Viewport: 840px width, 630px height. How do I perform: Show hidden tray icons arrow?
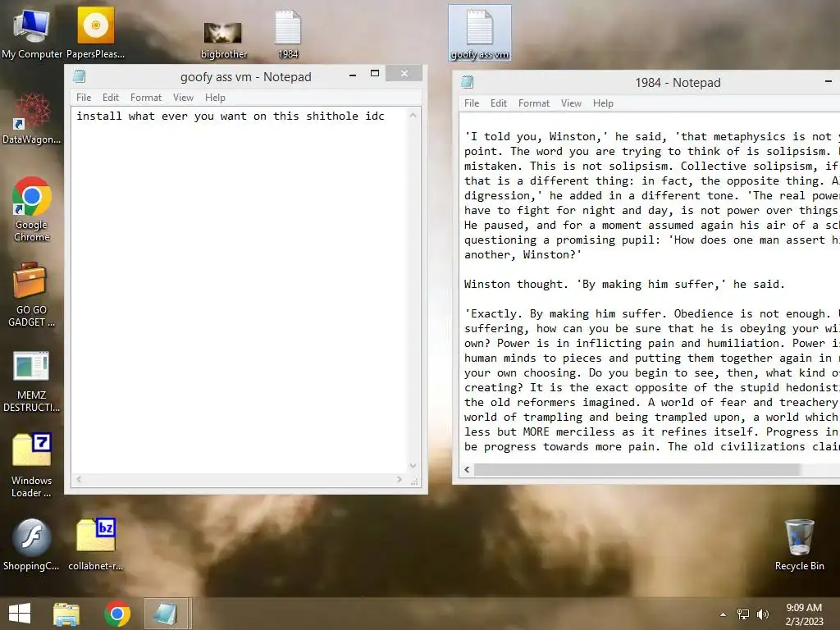tap(723, 614)
